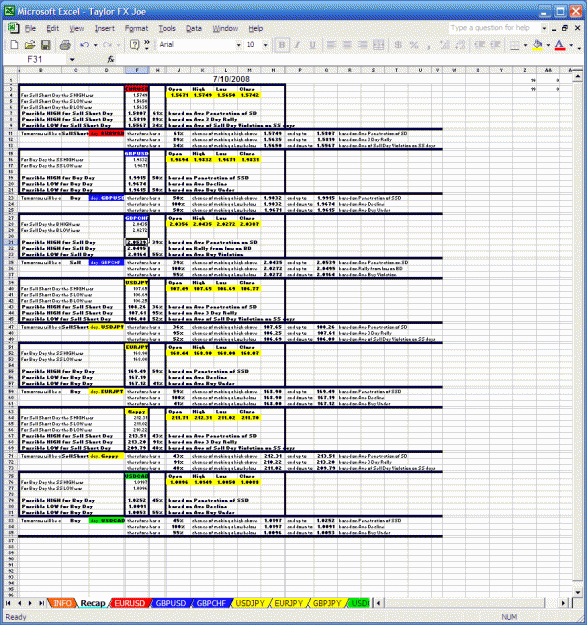
Task: Switch to the GBPCHF sheet tab
Action: 211,603
